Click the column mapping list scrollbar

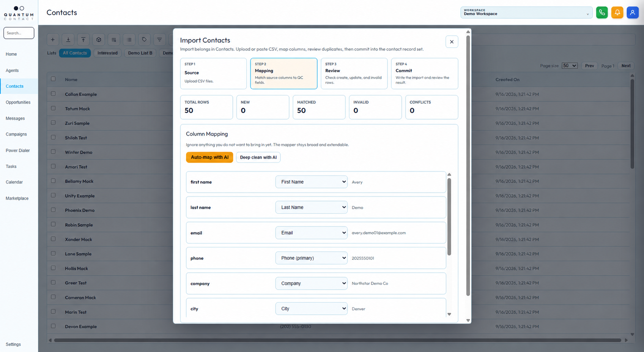[449, 216]
